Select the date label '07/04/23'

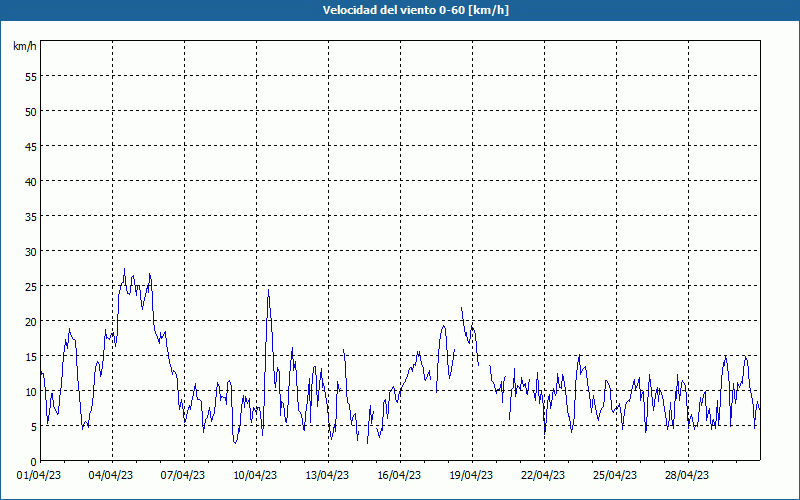tap(183, 475)
